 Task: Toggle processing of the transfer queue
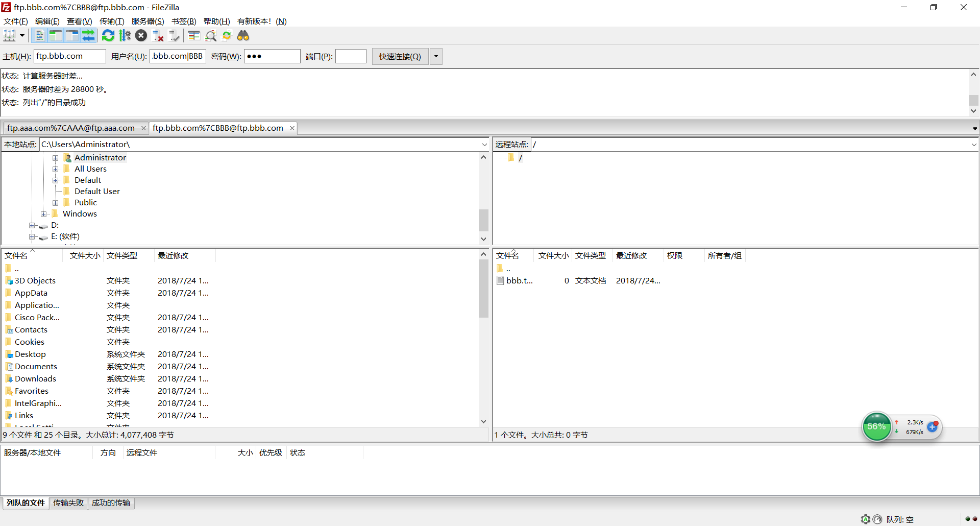click(125, 36)
